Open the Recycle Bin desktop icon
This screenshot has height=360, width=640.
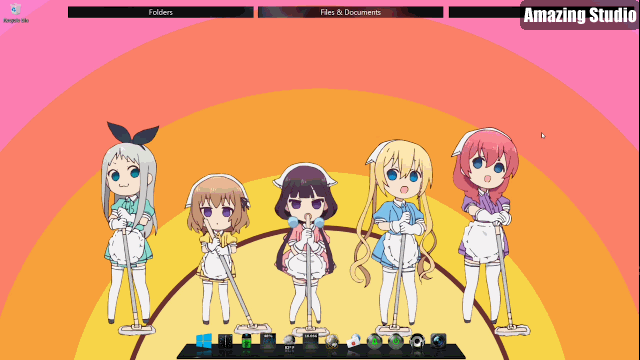point(16,13)
